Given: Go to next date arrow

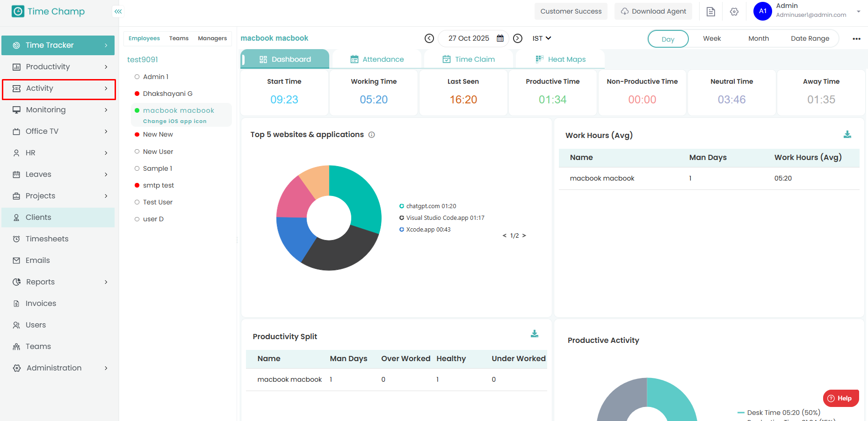Looking at the screenshot, I should tap(518, 38).
